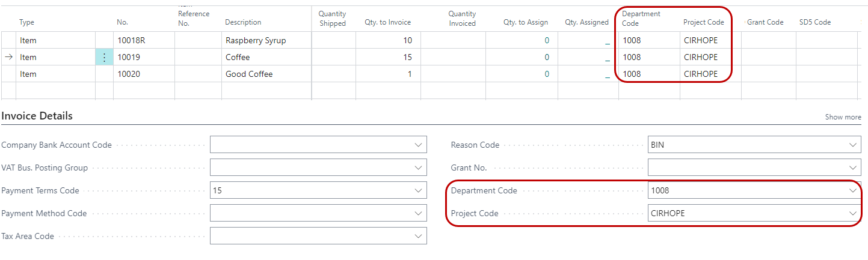
Task: Expand the Reason Code dropdown showing BIN
Action: pyautogui.click(x=852, y=145)
